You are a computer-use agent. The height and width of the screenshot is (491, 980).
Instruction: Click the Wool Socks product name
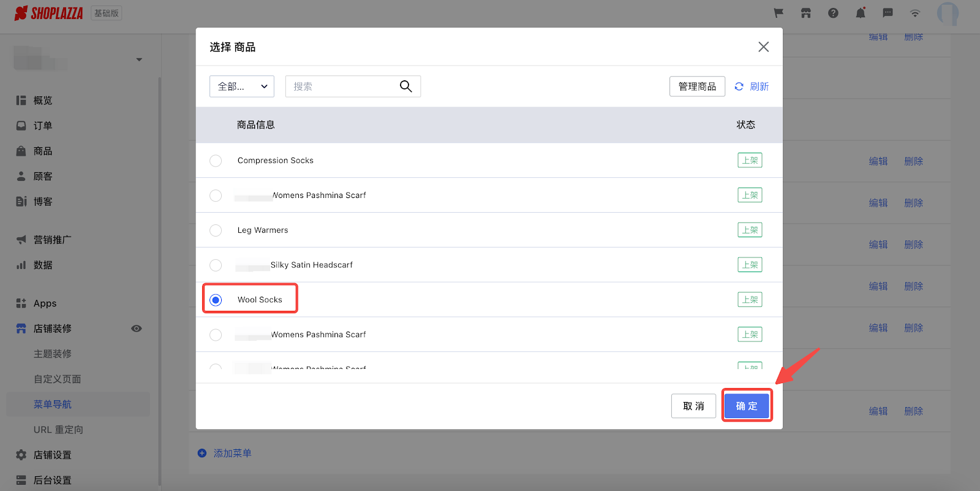260,300
